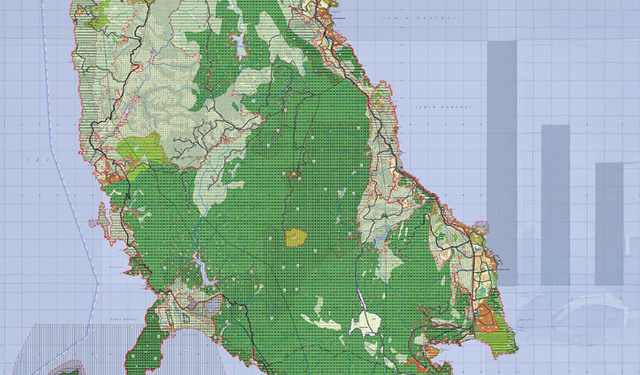Click the shortest gray chart bar

tap(609, 224)
